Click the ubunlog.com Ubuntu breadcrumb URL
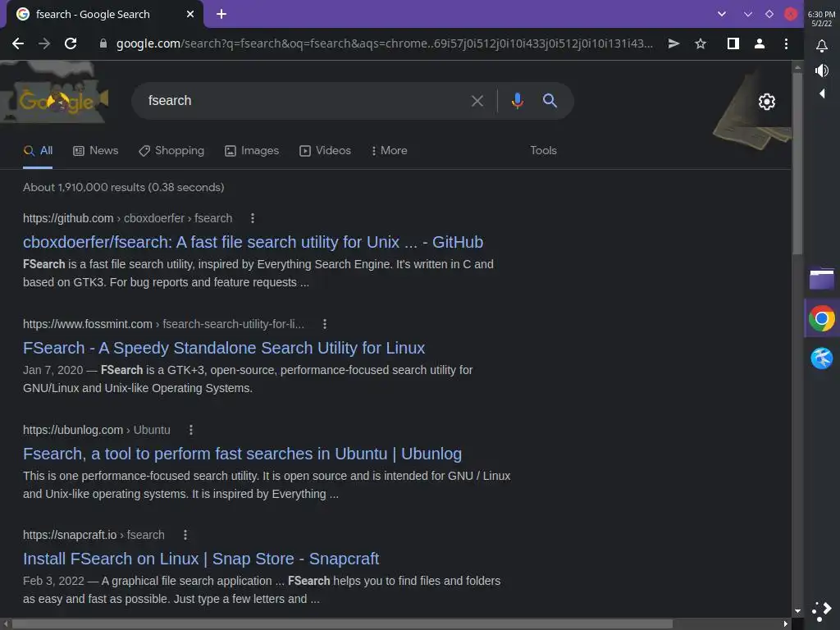840x630 pixels. [x=97, y=430]
